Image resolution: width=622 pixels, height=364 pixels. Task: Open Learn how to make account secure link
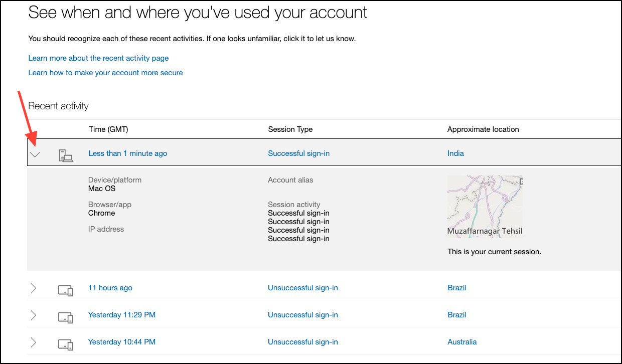click(105, 73)
